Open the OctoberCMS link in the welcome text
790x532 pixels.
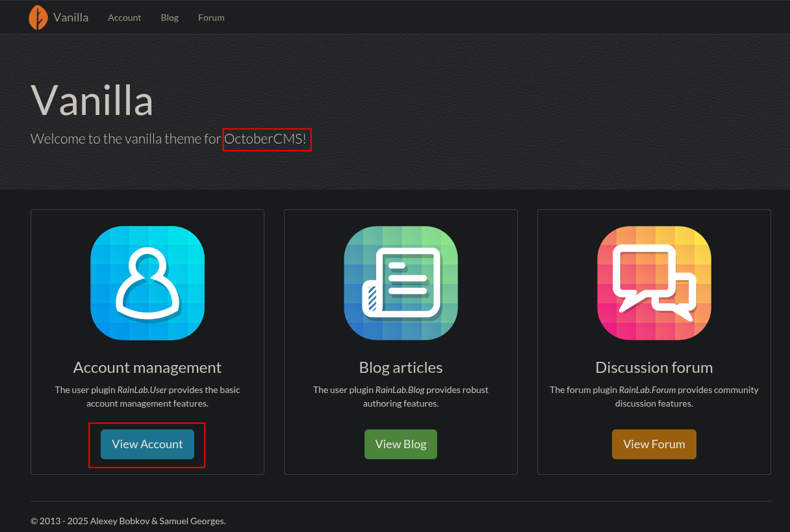[x=265, y=138]
